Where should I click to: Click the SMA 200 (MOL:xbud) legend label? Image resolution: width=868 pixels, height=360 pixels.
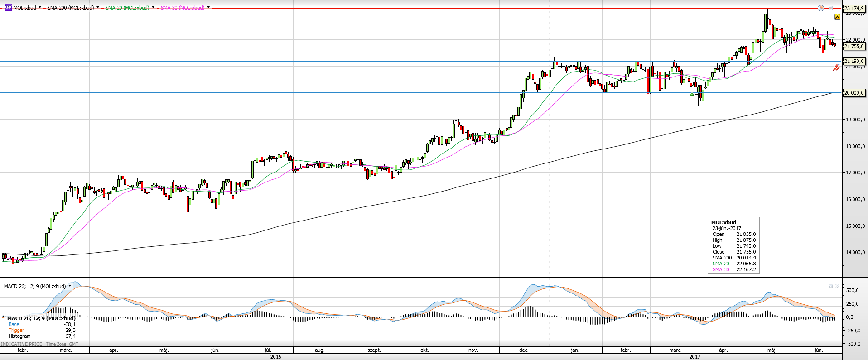click(x=71, y=8)
